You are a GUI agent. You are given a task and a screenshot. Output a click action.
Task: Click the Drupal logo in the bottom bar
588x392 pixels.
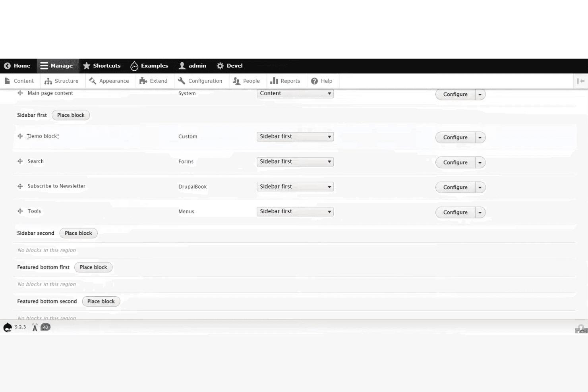[8, 327]
